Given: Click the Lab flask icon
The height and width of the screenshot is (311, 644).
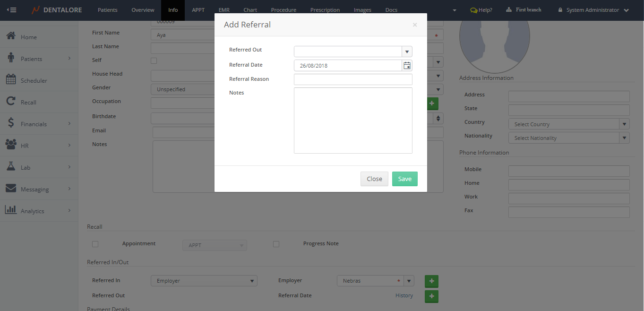Looking at the screenshot, I should point(11,167).
